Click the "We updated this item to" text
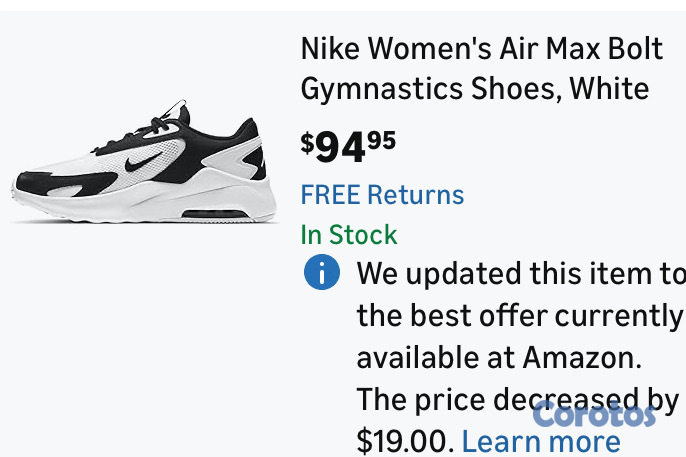686x457 pixels. pyautogui.click(x=520, y=273)
